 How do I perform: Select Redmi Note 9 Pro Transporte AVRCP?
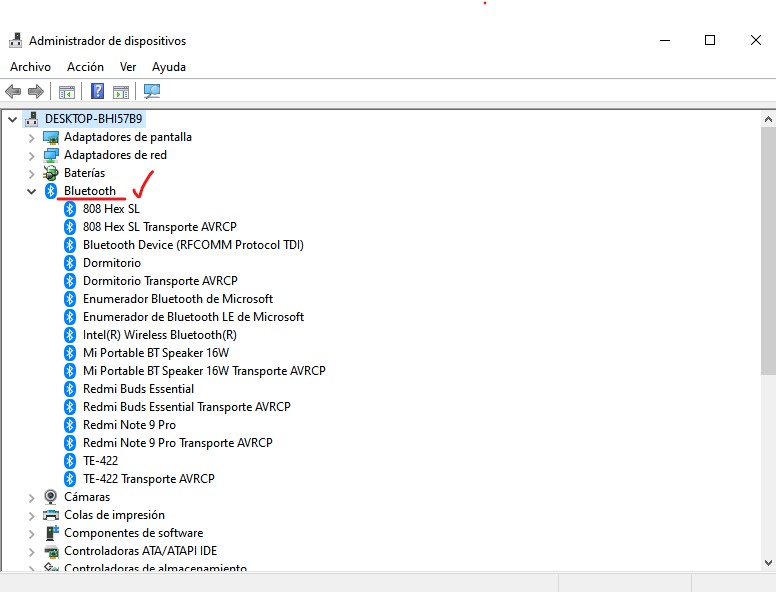(178, 443)
